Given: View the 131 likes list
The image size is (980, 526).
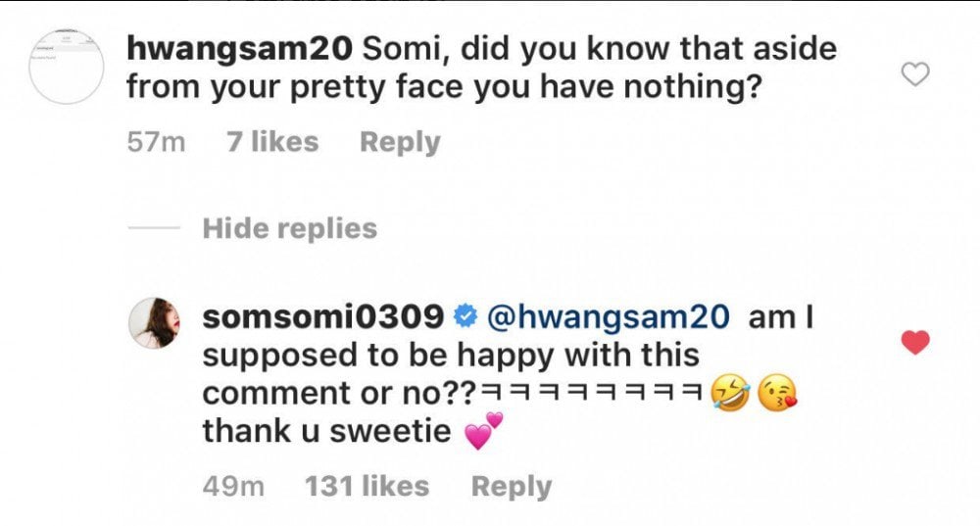Looking at the screenshot, I should (367, 487).
